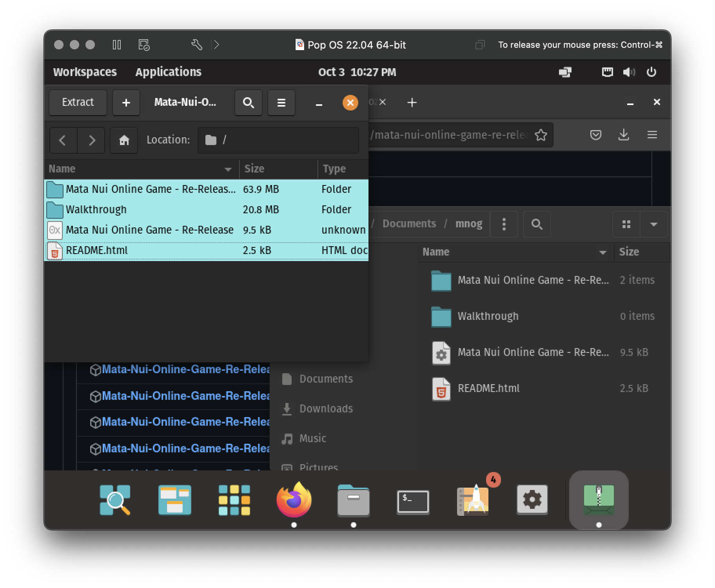Go to archive home folder via home icon

pyautogui.click(x=123, y=140)
